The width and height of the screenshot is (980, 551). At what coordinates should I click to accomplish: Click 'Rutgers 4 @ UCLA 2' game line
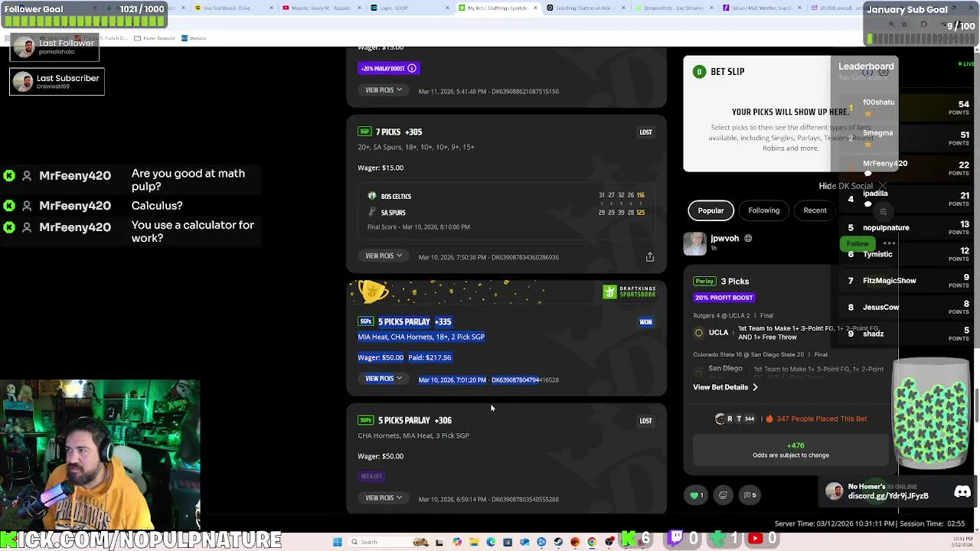coord(723,315)
